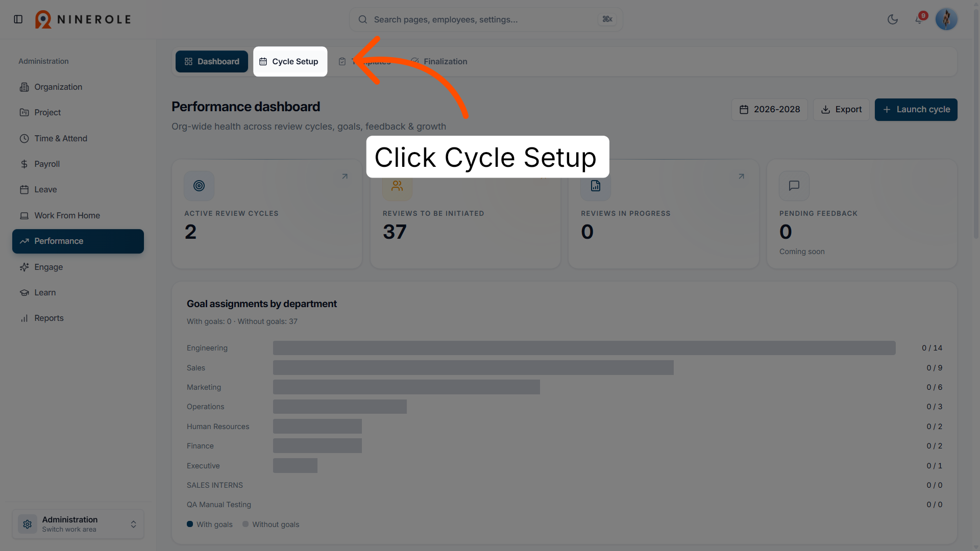Viewport: 980px width, 551px height.
Task: Expand the Administration work area switcher
Action: click(x=78, y=524)
